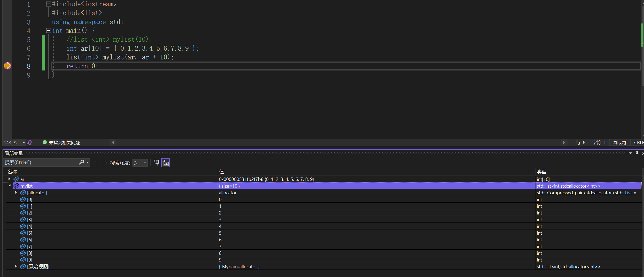The height and width of the screenshot is (277, 644).
Task: Click the raw view cube icon
Action: point(23,266)
